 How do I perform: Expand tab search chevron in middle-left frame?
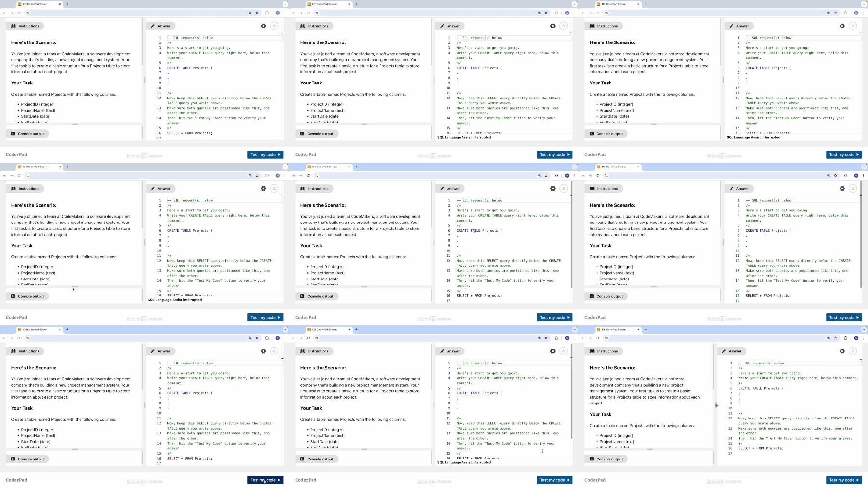point(285,167)
